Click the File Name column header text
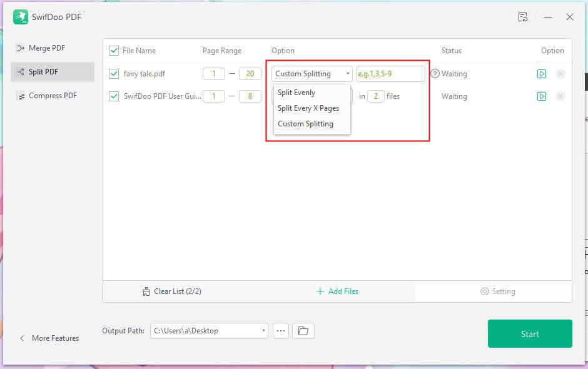This screenshot has width=588, height=369. tap(139, 51)
